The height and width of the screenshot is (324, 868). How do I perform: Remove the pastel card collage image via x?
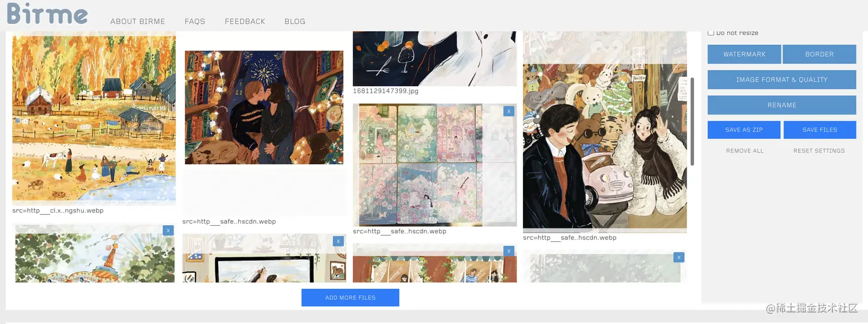tap(509, 111)
